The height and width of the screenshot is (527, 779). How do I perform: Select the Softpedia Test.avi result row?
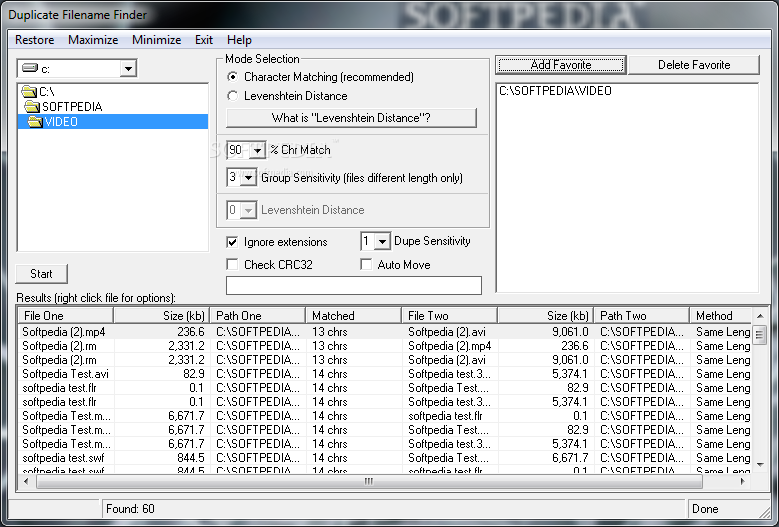[65, 374]
